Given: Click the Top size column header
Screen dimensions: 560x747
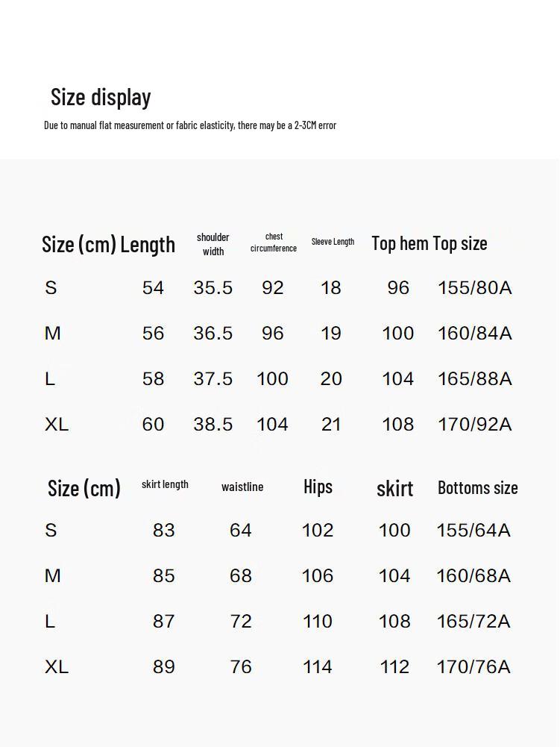Looking at the screenshot, I should 460,243.
